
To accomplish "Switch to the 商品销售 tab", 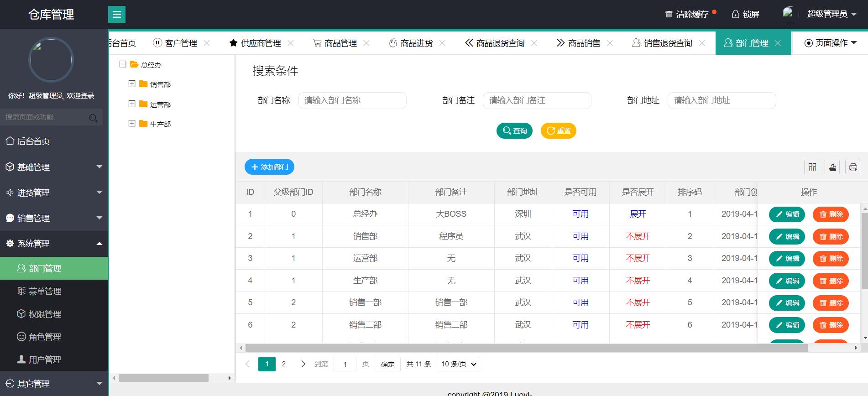I will [579, 43].
